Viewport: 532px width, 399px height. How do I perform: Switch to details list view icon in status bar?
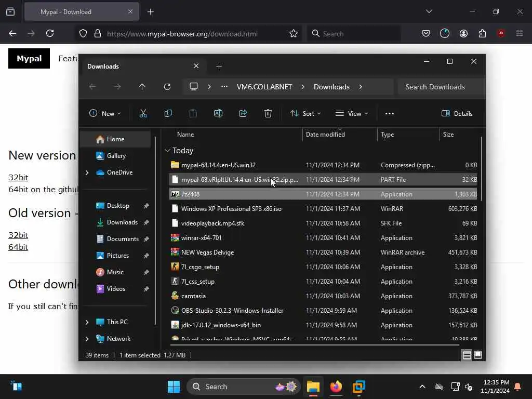(x=467, y=355)
